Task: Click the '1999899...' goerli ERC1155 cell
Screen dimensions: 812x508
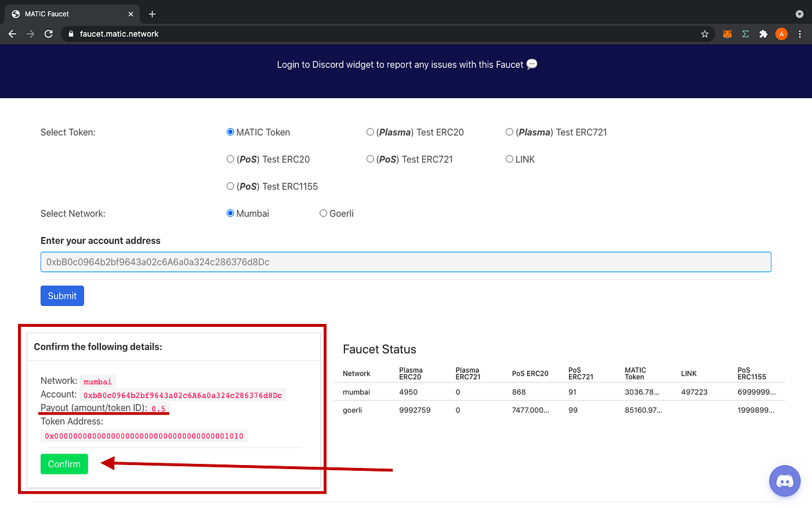Action: coord(756,410)
